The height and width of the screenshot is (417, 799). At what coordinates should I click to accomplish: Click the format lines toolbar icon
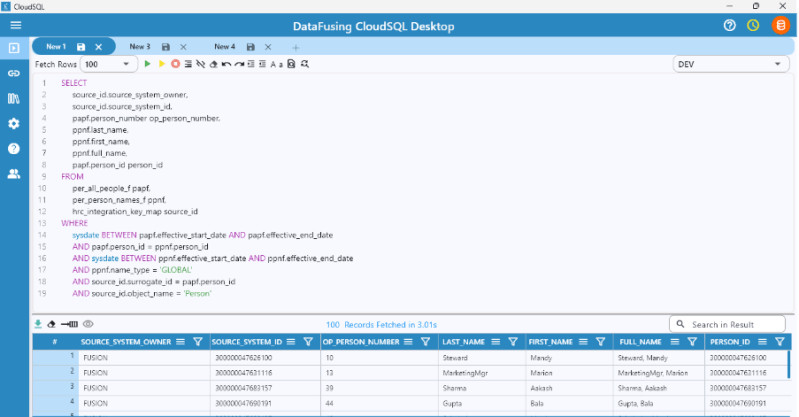tap(188, 64)
